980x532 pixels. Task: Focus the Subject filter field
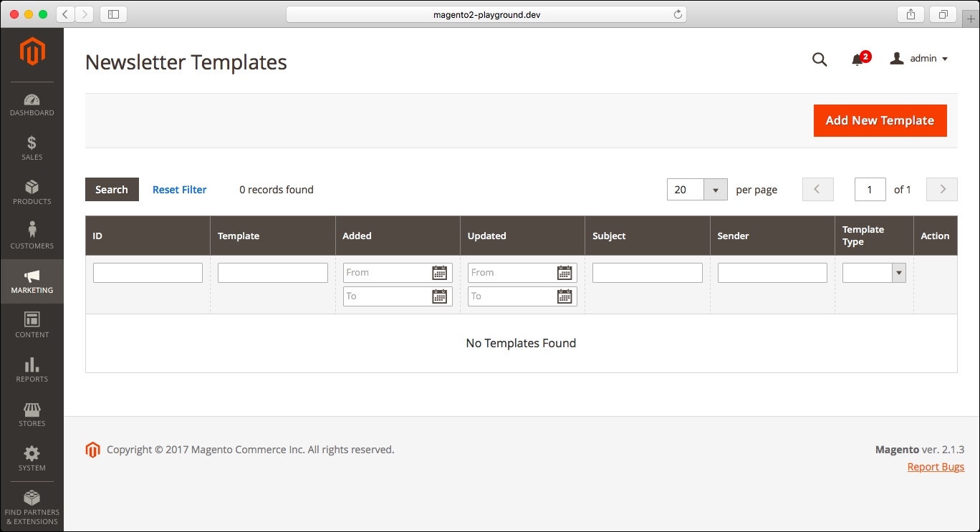pos(648,273)
